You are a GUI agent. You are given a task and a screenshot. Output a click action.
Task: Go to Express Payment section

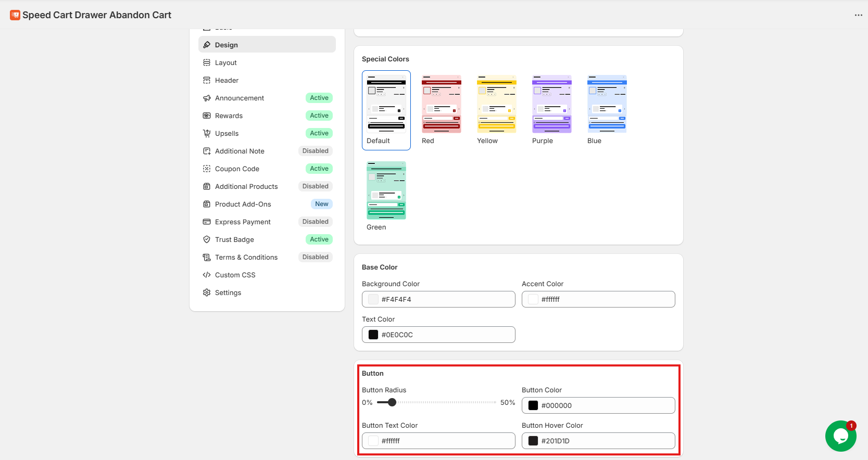(243, 222)
